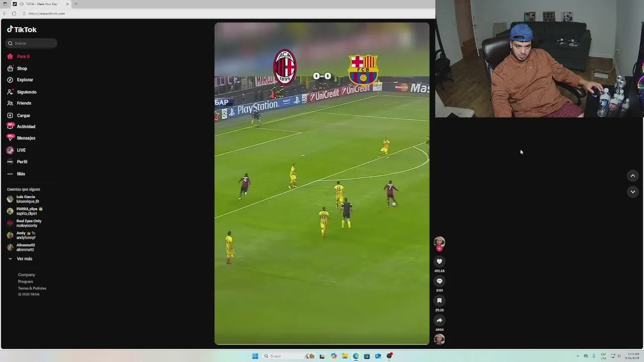The width and height of the screenshot is (644, 362).
Task: Open Task View on the taskbar
Action: (x=322, y=356)
